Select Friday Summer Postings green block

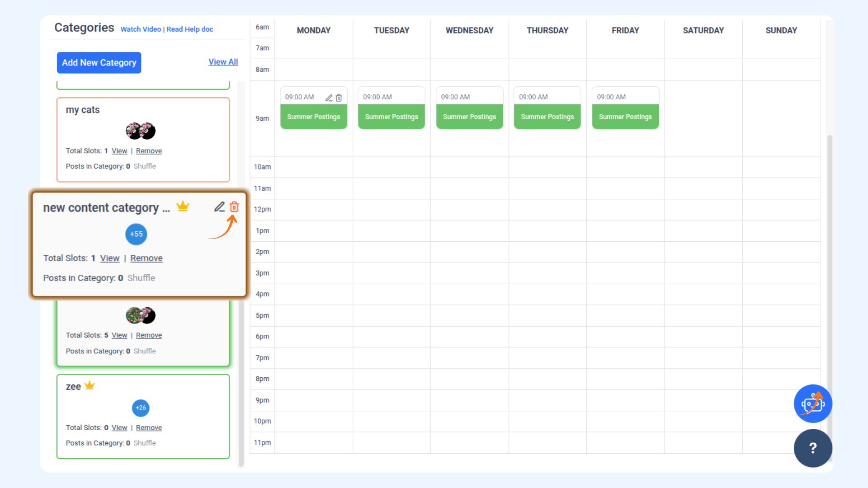[625, 117]
